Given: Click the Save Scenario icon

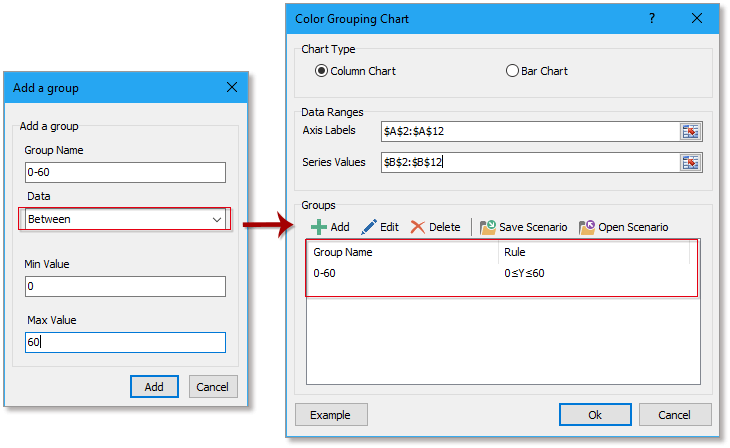Looking at the screenshot, I should (488, 227).
